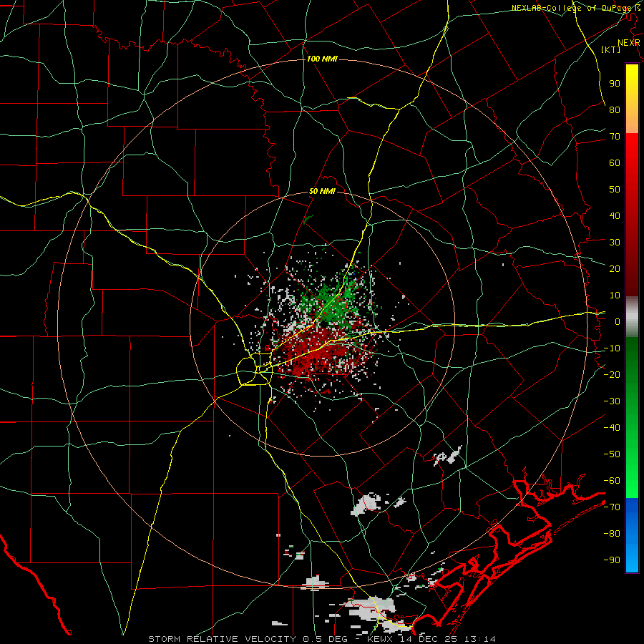The width and height of the screenshot is (644, 644).
Task: Click the NEXR label above the color scale
Action: [628, 43]
